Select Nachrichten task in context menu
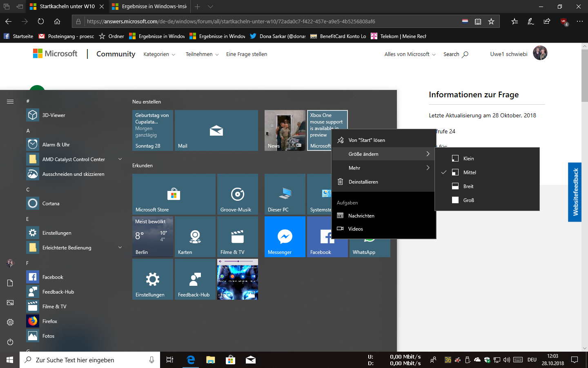The width and height of the screenshot is (588, 368). (384, 216)
